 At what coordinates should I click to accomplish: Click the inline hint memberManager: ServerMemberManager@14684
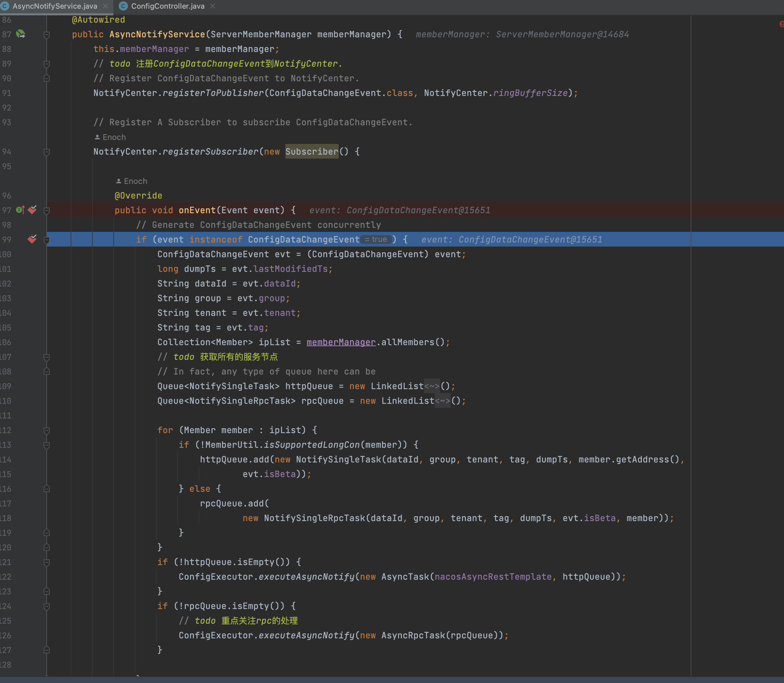(522, 34)
